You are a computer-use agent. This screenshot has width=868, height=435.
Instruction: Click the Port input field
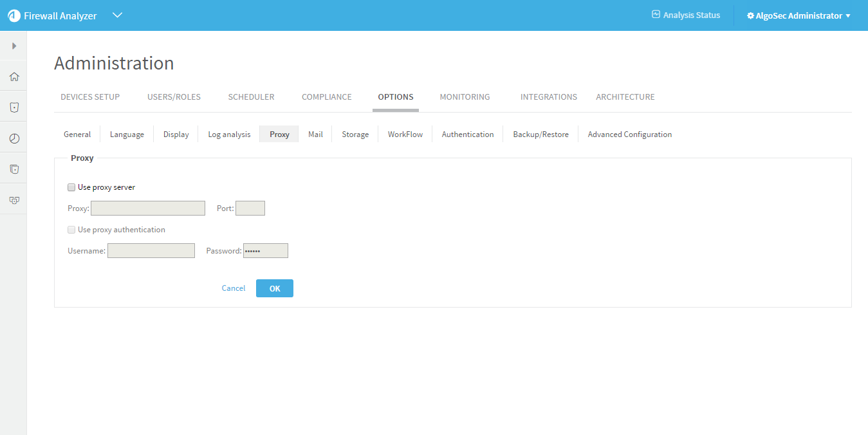(250, 208)
